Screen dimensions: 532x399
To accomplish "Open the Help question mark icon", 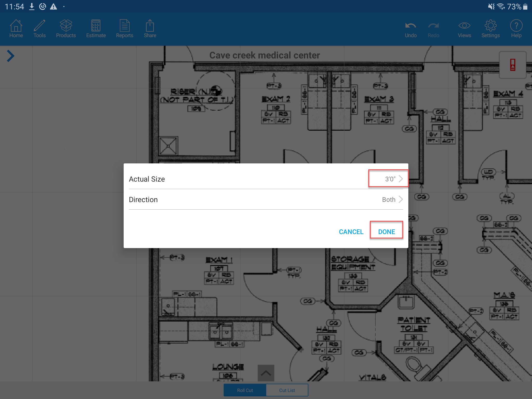I will (x=516, y=29).
